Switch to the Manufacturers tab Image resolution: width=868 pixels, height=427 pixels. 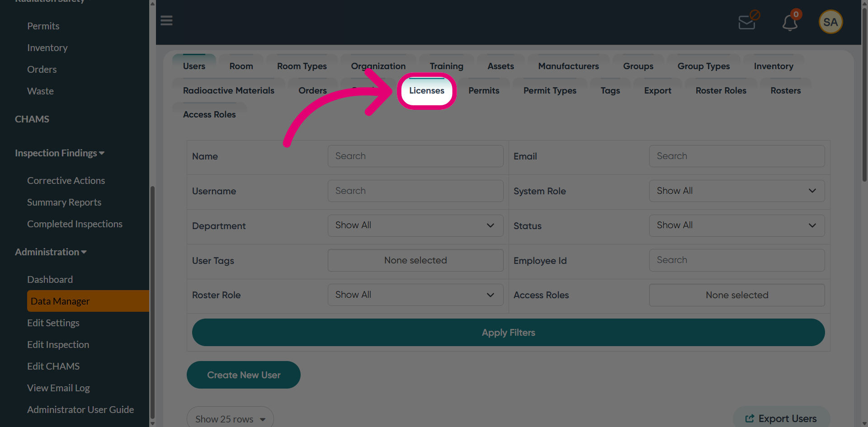click(x=568, y=66)
